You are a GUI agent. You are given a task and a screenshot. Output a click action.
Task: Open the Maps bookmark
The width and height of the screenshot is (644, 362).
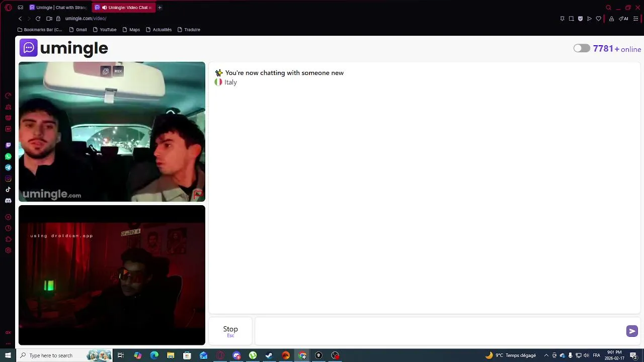click(x=131, y=30)
